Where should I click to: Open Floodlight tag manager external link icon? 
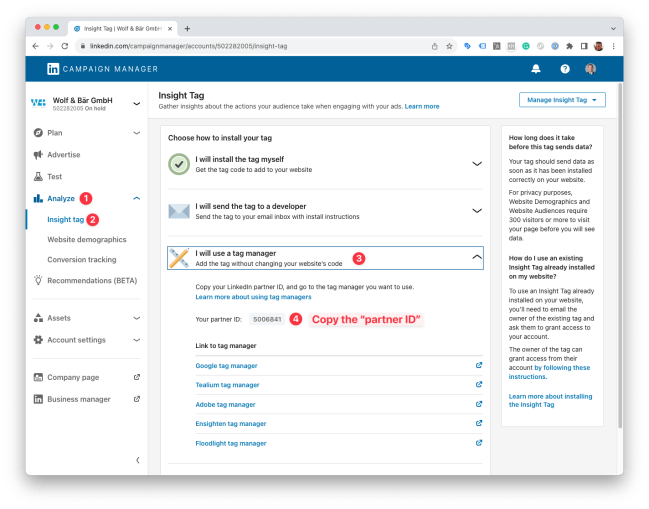(x=479, y=443)
